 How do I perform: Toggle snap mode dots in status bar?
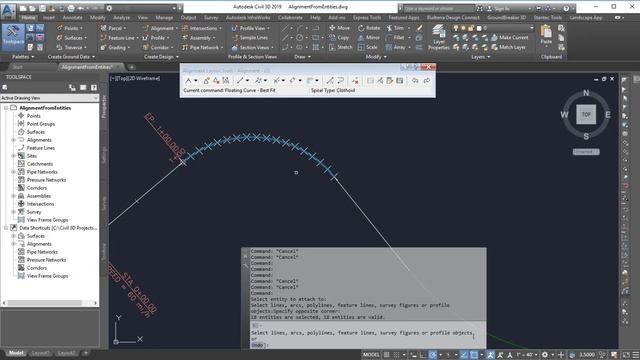pos(396,355)
